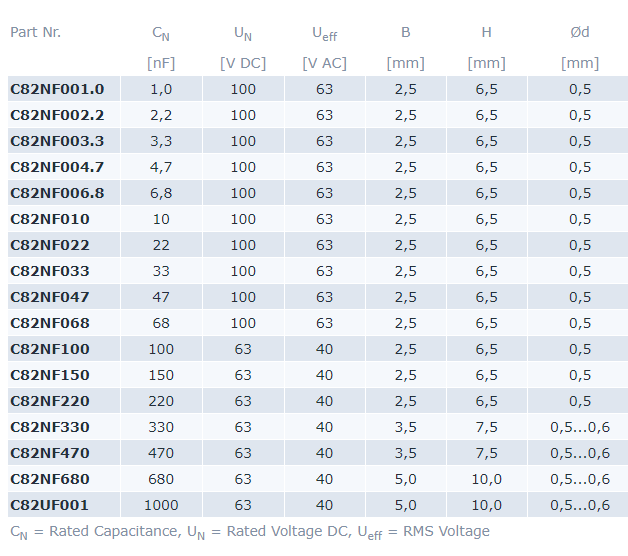Click the C82NF330 part link

[50, 427]
